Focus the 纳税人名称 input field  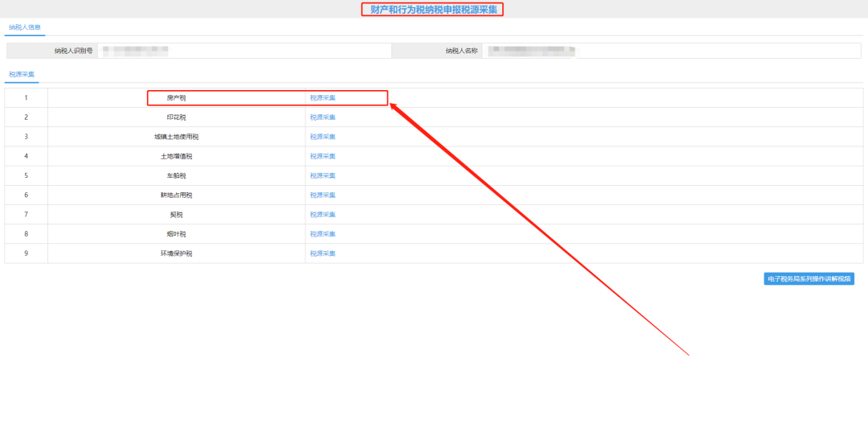(671, 51)
